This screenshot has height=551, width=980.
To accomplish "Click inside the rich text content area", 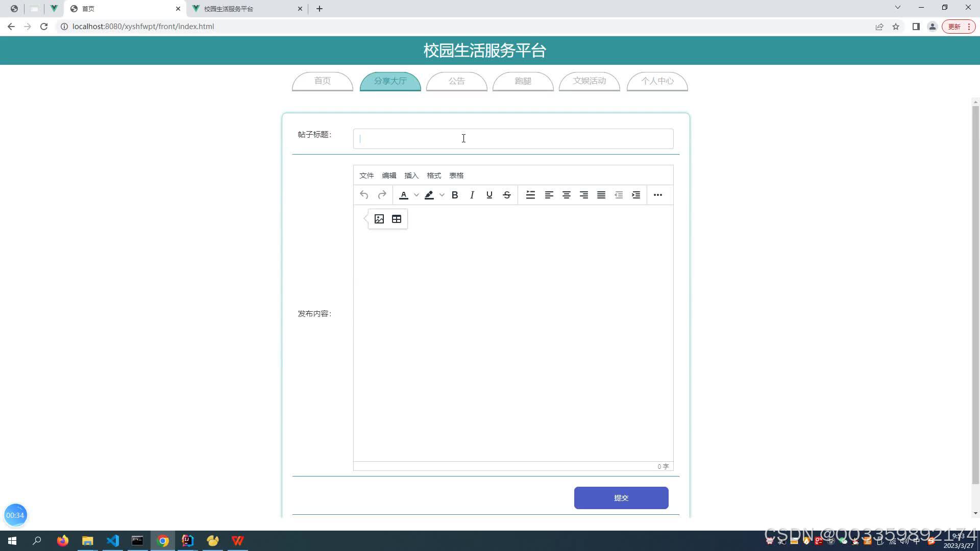I will tap(513, 333).
